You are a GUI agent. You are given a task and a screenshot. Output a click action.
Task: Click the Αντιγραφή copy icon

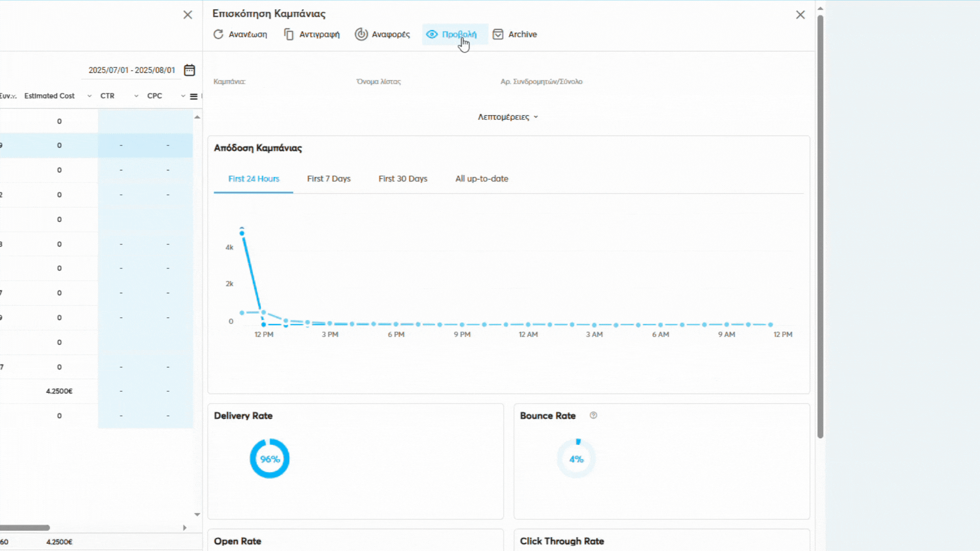(x=289, y=34)
